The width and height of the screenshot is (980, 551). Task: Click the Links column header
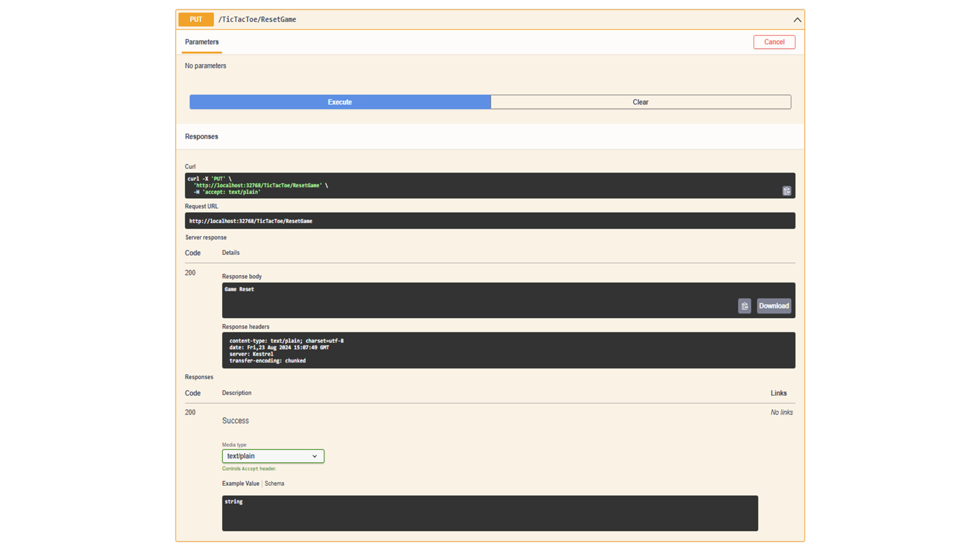point(778,393)
